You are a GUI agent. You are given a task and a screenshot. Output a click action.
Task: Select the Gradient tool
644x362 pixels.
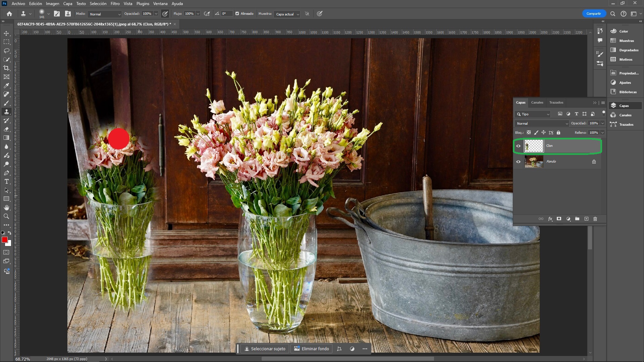(x=6, y=138)
